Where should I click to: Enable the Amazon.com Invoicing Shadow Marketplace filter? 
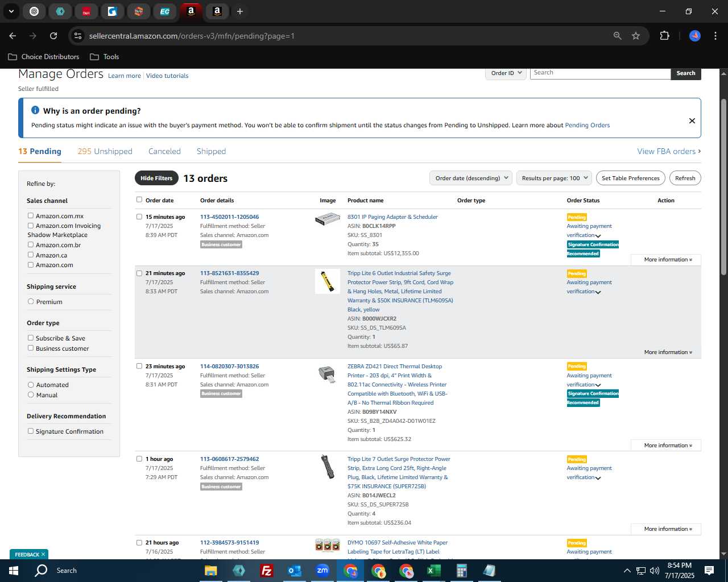tap(31, 225)
